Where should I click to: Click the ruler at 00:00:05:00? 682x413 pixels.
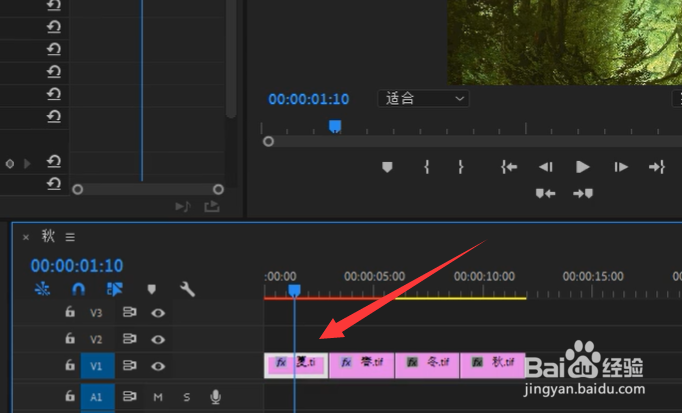[x=374, y=276]
